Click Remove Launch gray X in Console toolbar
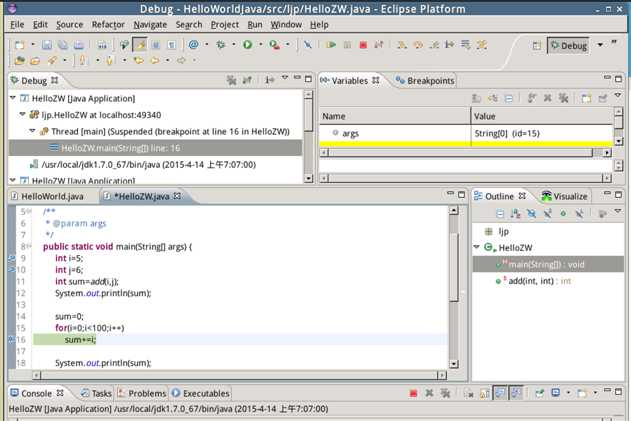Image resolution: width=631 pixels, height=421 pixels. [429, 393]
